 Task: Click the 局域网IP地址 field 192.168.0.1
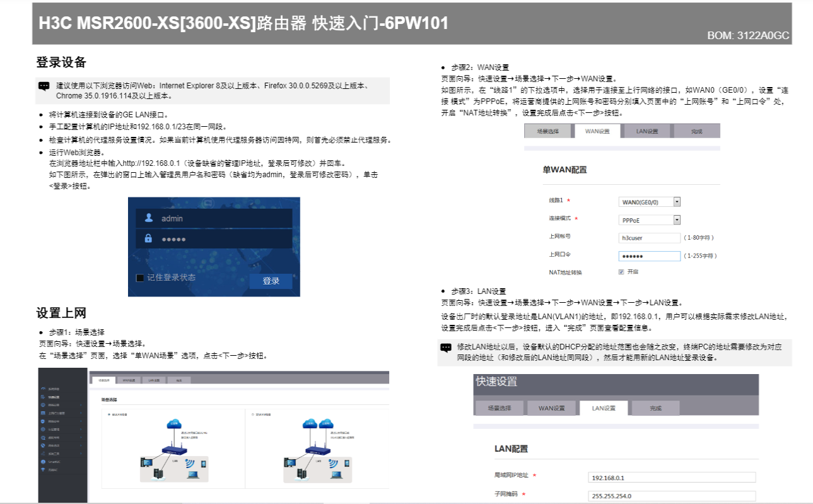672,477
